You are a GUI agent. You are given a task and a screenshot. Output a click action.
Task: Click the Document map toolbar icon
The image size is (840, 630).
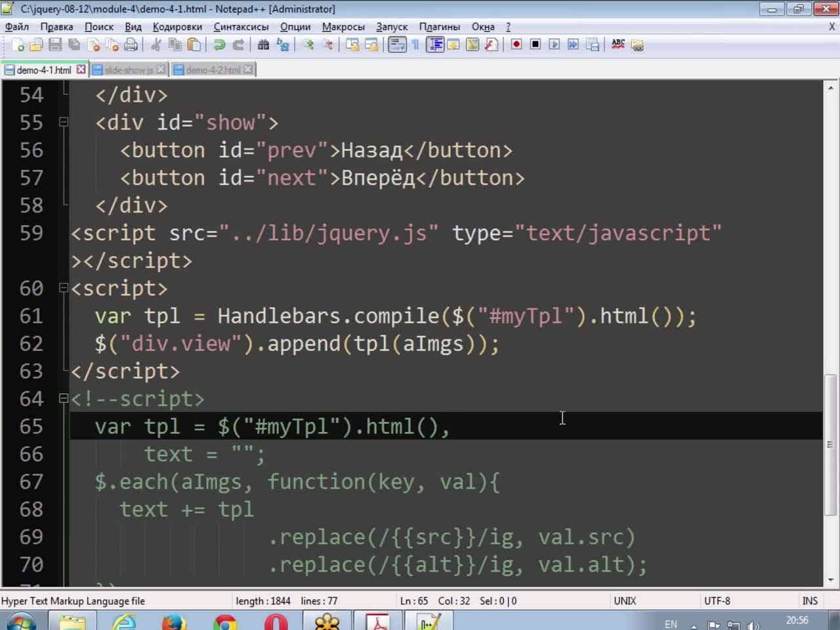coord(472,45)
